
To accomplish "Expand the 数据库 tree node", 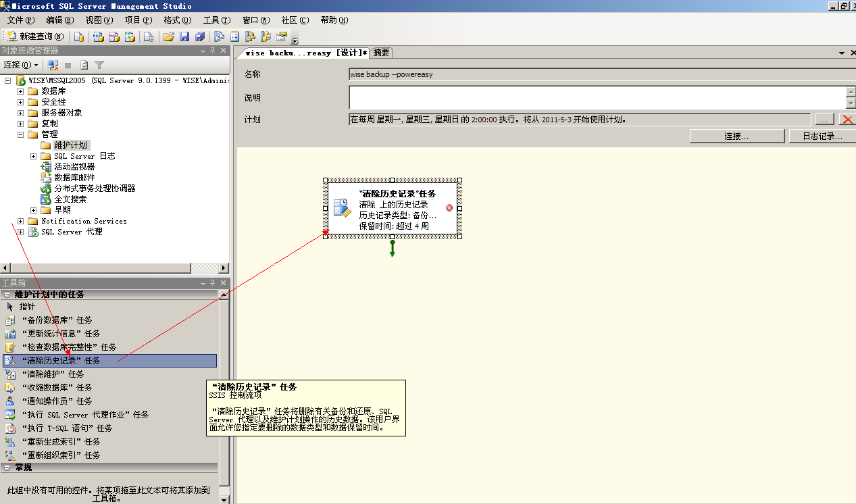I will 21,91.
